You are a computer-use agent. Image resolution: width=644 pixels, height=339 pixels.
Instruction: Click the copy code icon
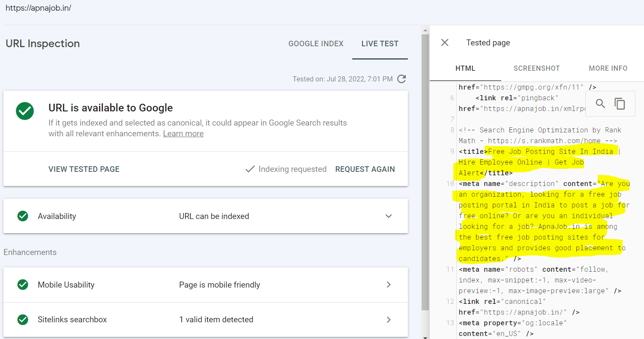[x=620, y=104]
